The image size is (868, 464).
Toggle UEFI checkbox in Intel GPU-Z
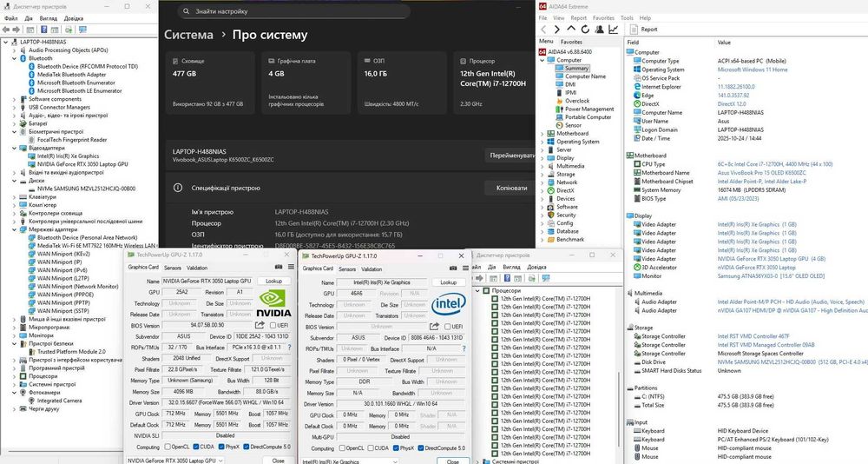click(448, 327)
